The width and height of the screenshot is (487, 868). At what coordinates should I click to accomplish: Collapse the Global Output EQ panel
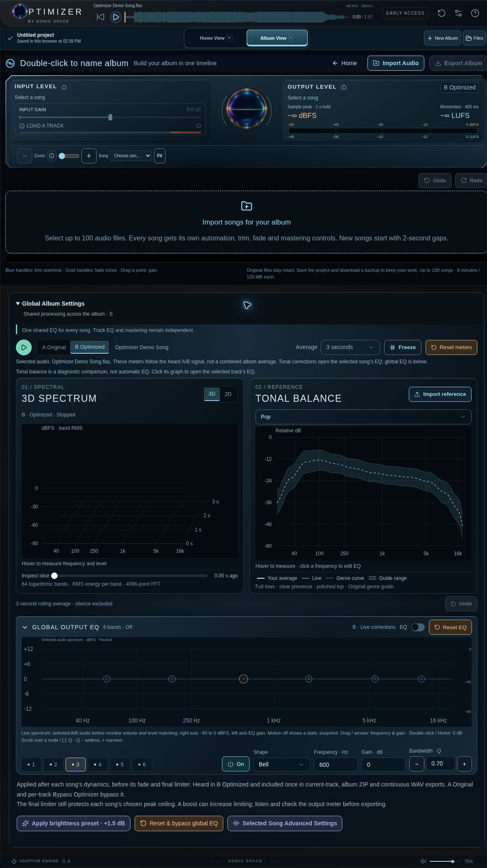[x=25, y=627]
